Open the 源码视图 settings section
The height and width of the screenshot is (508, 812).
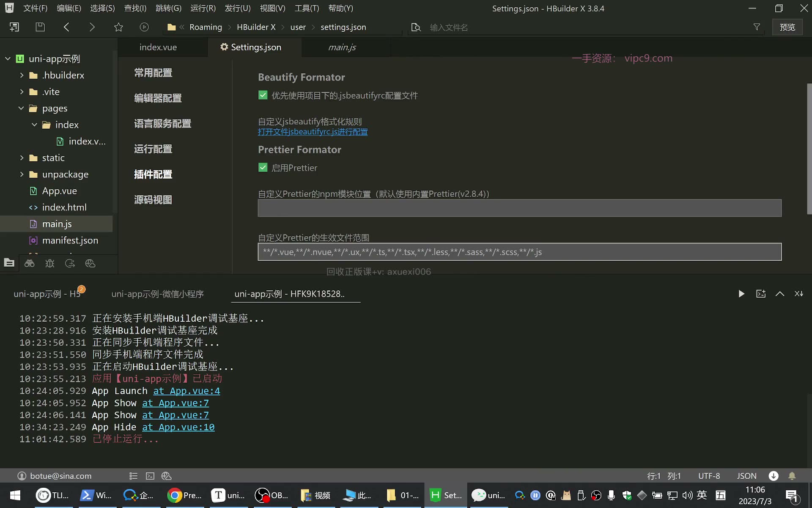[x=153, y=199]
